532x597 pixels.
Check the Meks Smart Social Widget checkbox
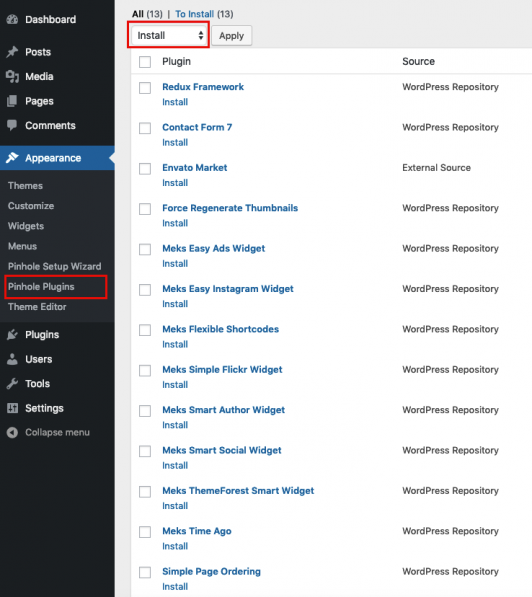coord(145,451)
